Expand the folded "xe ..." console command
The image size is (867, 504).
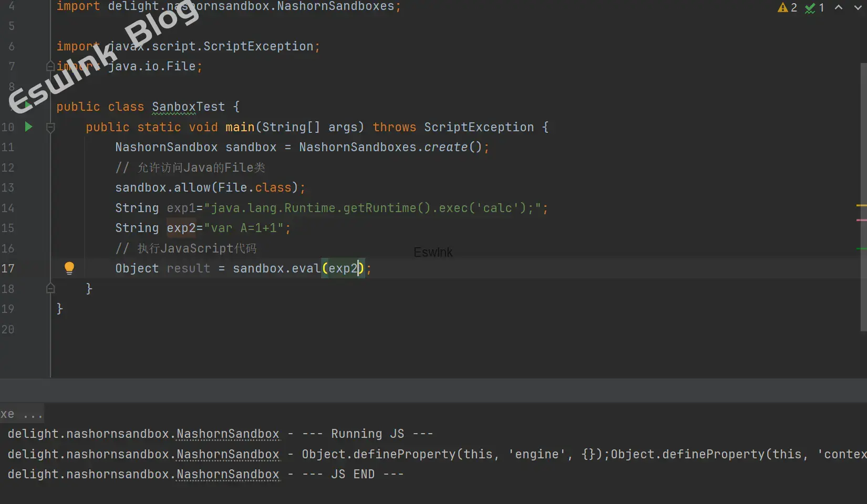pyautogui.click(x=21, y=414)
